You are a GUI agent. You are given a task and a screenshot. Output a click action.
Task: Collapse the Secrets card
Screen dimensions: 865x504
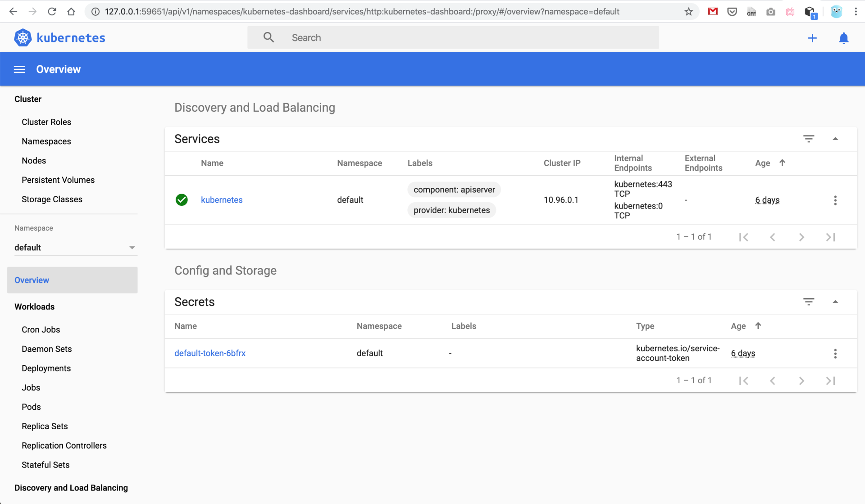point(835,302)
